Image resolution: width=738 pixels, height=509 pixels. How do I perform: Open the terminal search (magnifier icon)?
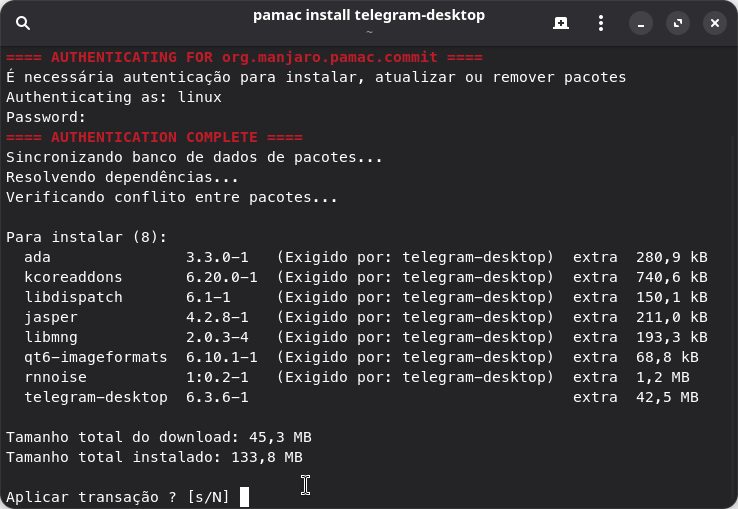pos(23,23)
